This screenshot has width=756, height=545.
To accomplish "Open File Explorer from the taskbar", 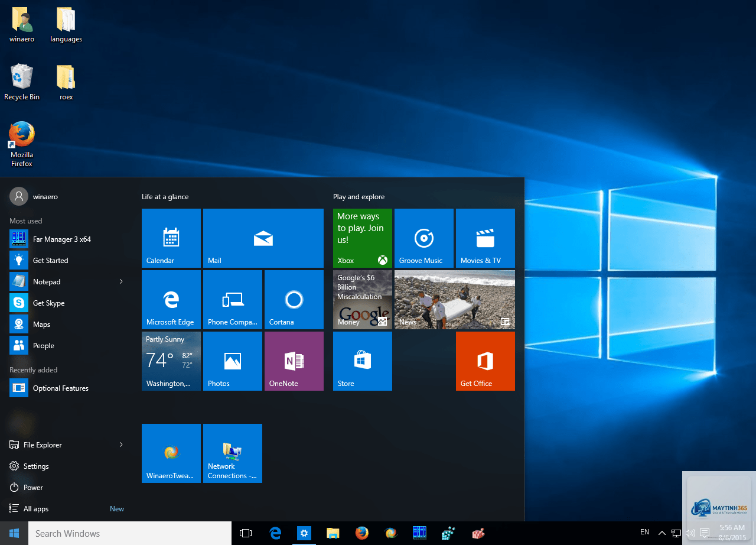I will (333, 533).
